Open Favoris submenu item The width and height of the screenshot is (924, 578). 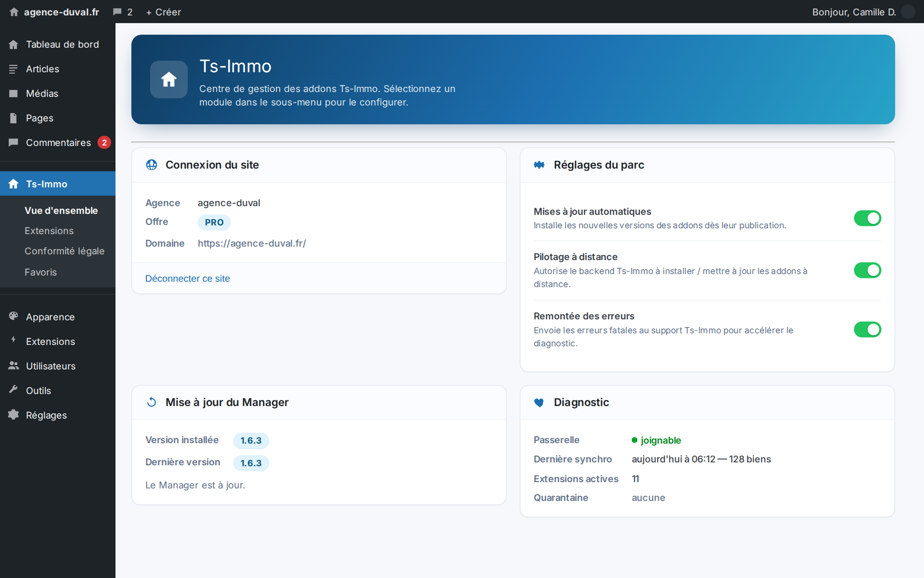point(41,272)
